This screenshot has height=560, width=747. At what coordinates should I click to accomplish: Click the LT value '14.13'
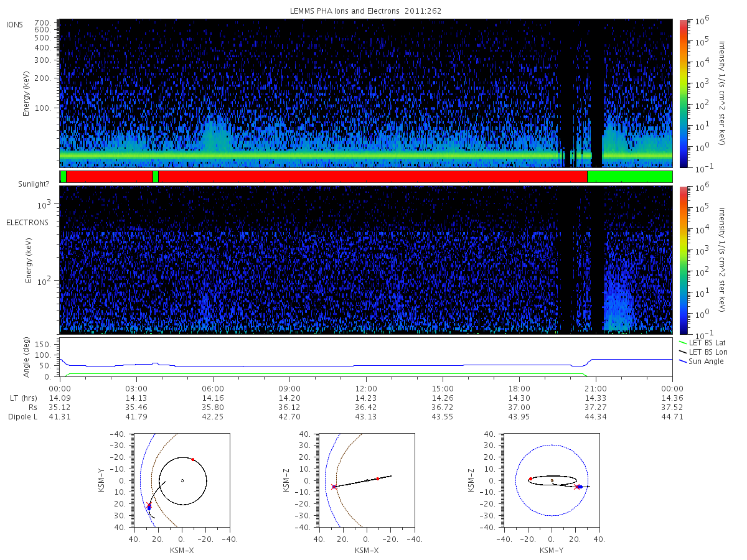click(x=136, y=398)
